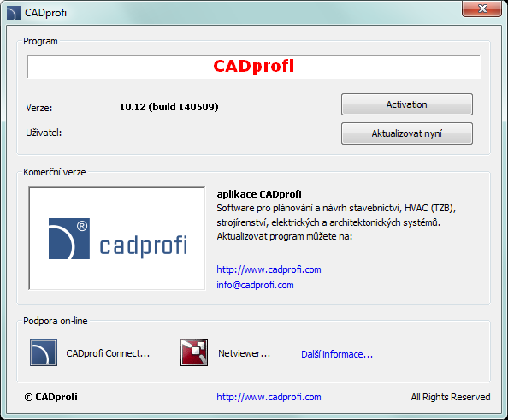Click the Uživatel: label

tap(44, 133)
